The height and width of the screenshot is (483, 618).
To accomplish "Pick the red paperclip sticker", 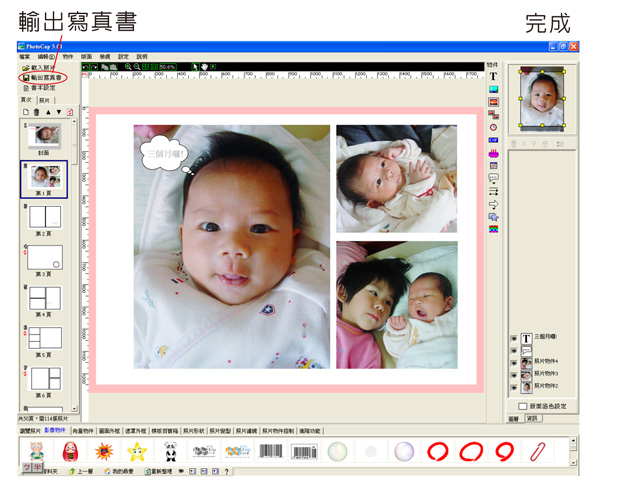I will pyautogui.click(x=538, y=452).
